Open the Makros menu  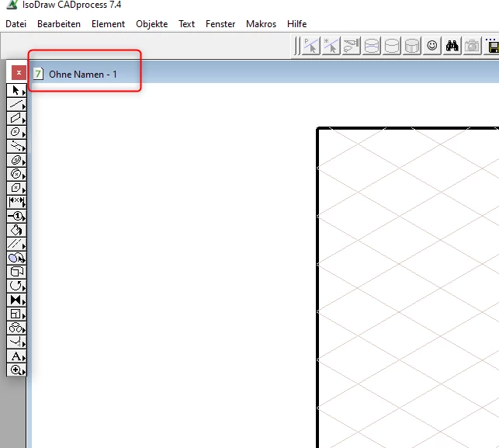click(x=261, y=24)
